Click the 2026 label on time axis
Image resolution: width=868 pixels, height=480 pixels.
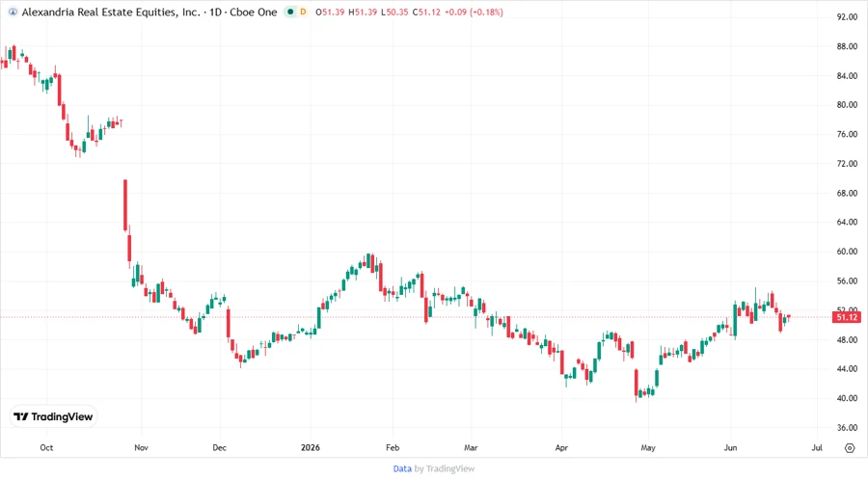(x=311, y=447)
